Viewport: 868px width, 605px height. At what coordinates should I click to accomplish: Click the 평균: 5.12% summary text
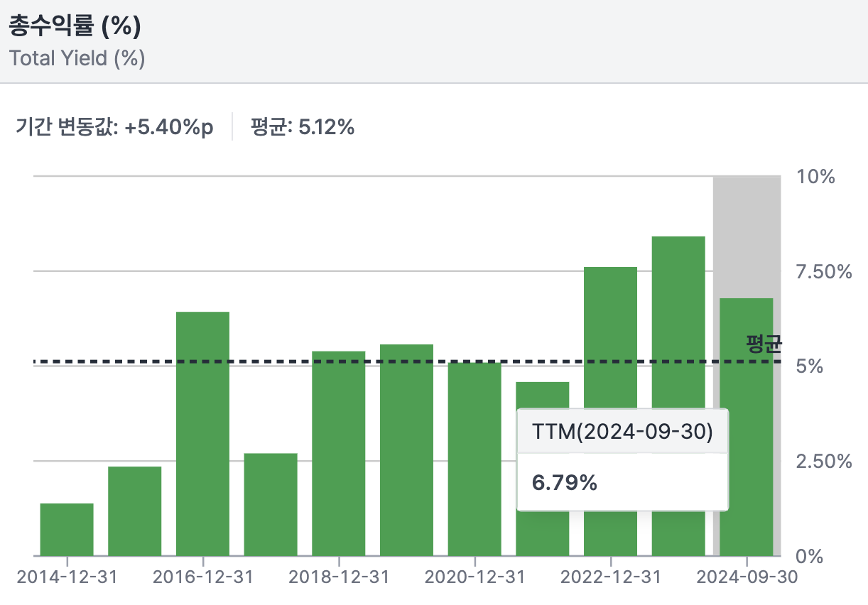(x=302, y=128)
